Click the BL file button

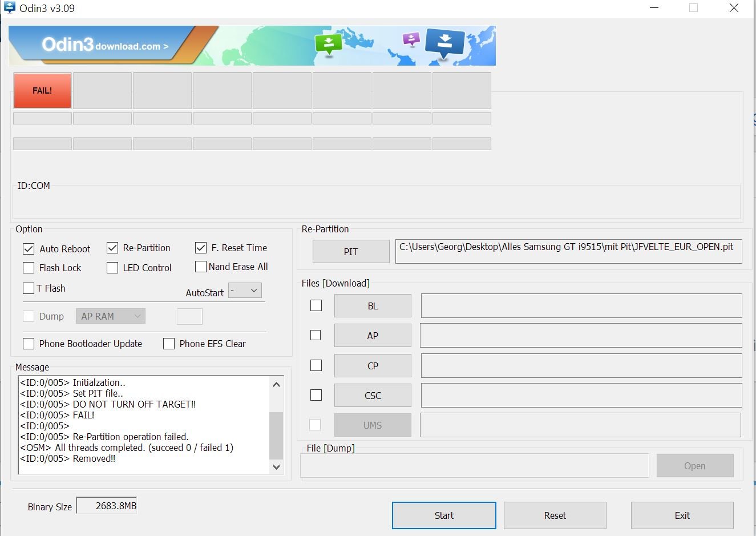click(373, 306)
